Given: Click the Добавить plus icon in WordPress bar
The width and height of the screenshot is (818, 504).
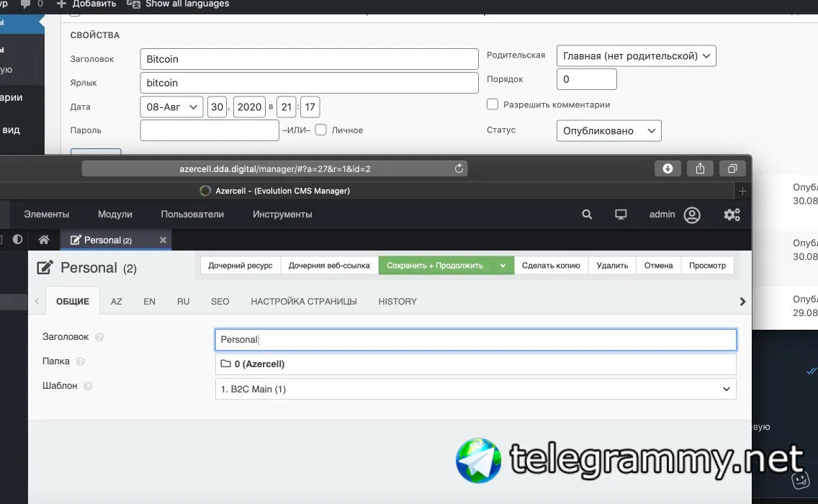Looking at the screenshot, I should [x=61, y=4].
